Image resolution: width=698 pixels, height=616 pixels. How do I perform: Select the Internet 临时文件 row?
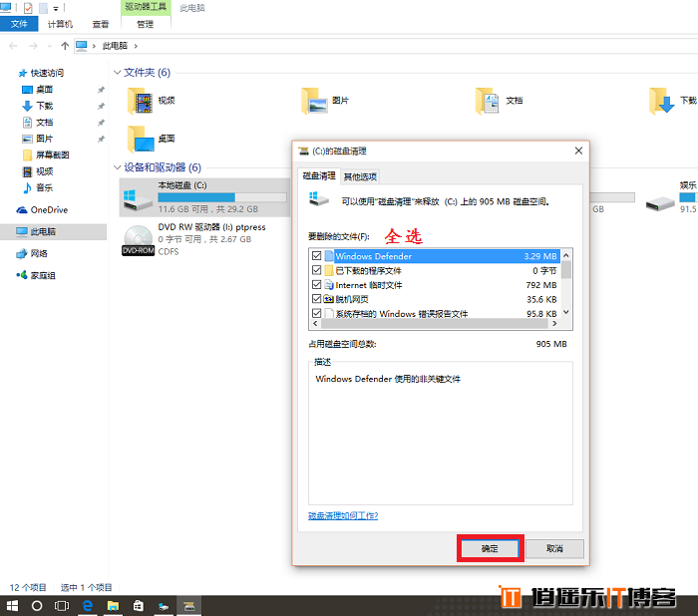pos(435,285)
